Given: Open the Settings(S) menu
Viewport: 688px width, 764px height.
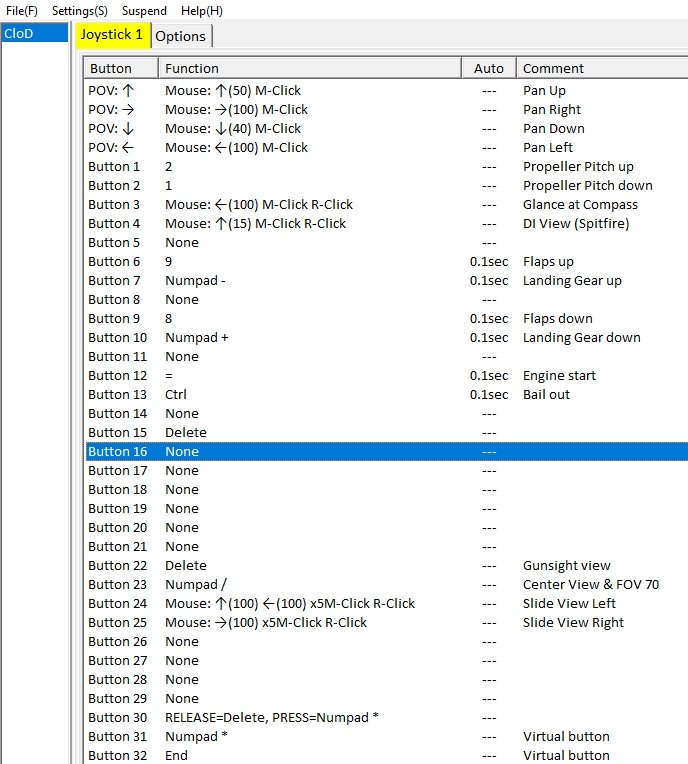Looking at the screenshot, I should [x=80, y=11].
